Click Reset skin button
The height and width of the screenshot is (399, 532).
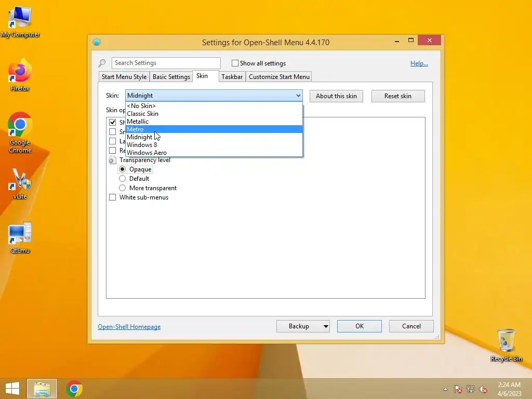pyautogui.click(x=398, y=96)
